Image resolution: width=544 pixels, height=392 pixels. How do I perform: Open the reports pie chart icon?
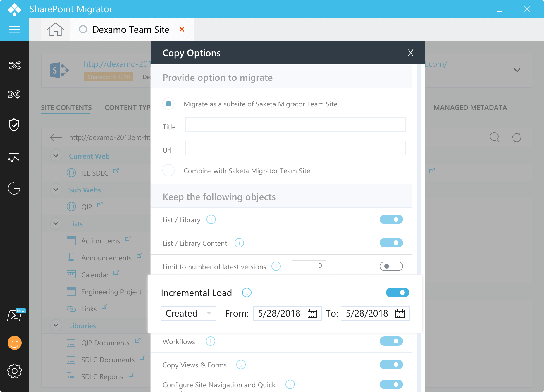point(14,188)
